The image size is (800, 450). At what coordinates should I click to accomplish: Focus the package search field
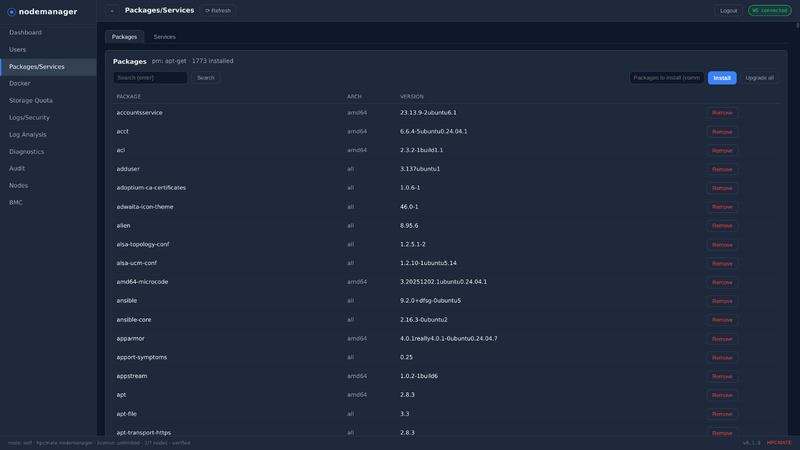pos(150,78)
